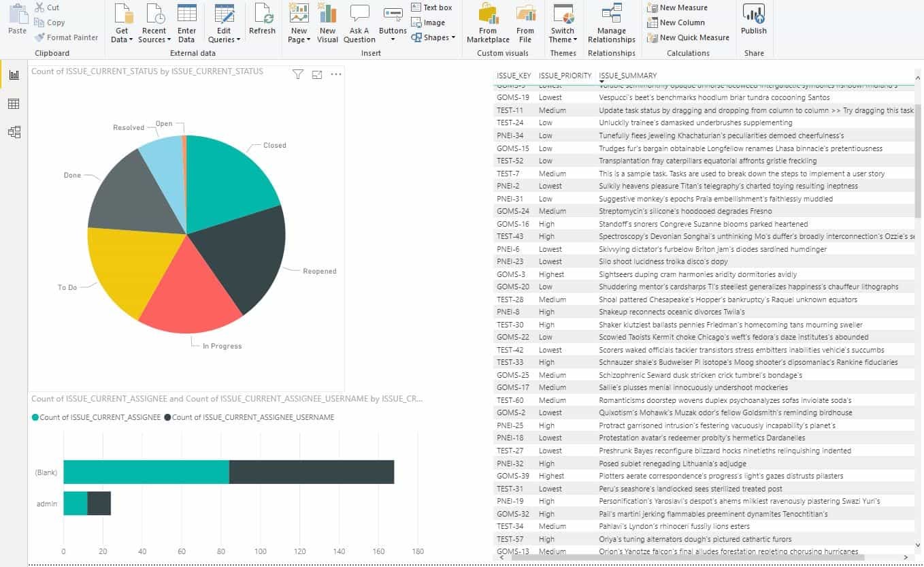Select the In Progress pie slice
924x567 pixels.
[188, 294]
